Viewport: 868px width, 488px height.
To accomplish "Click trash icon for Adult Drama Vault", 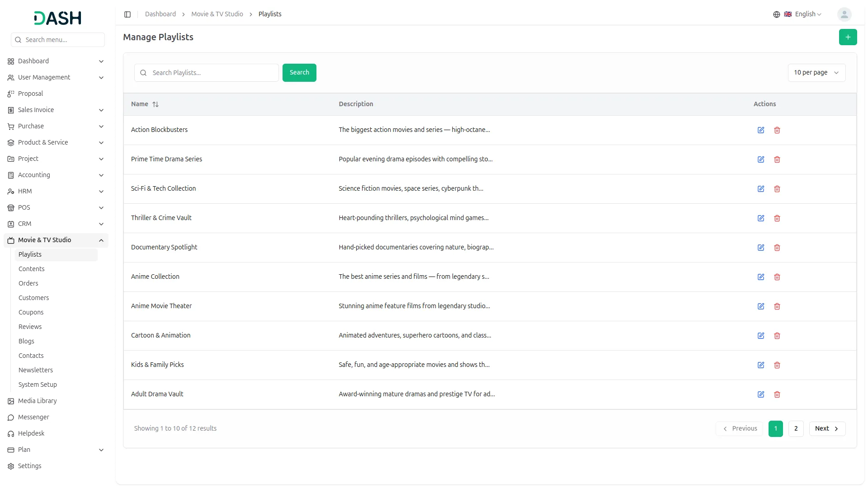I will (x=777, y=394).
